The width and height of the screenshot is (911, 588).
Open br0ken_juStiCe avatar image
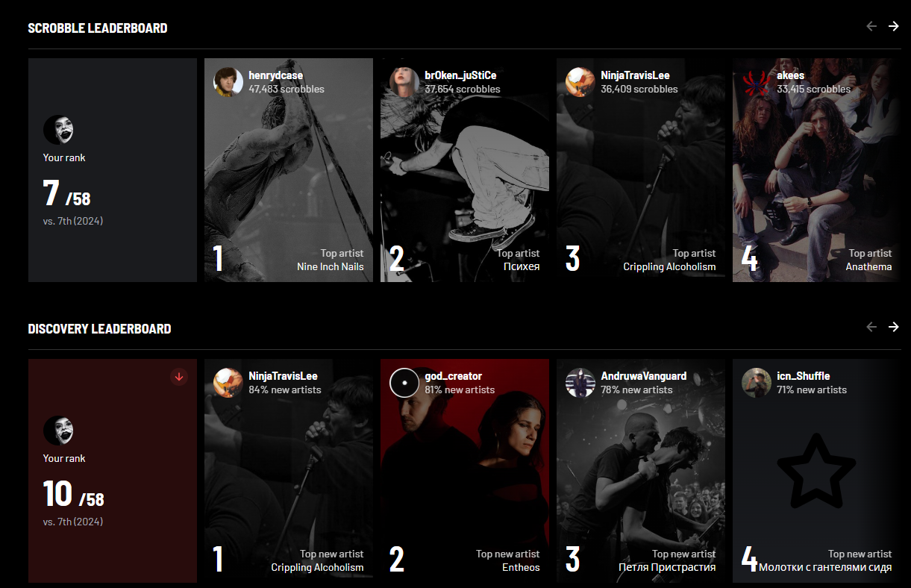click(404, 82)
